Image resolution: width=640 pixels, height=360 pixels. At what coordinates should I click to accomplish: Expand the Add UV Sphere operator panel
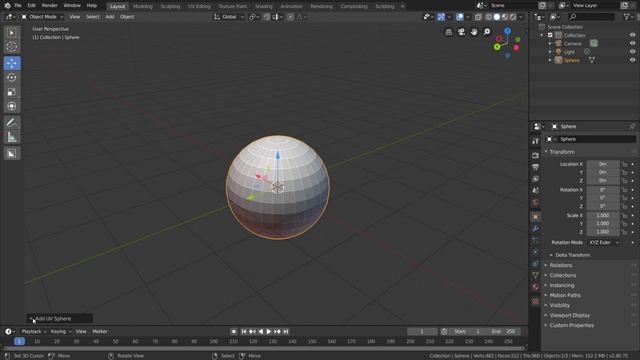click(60, 318)
